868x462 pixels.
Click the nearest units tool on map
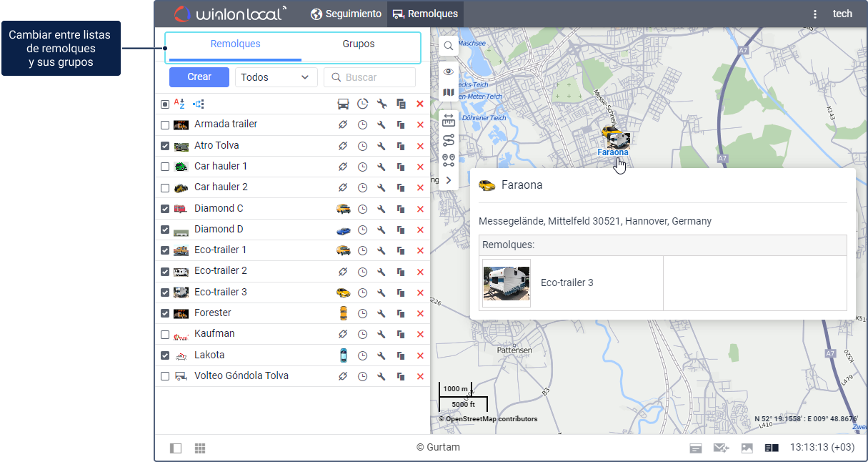coord(449,160)
